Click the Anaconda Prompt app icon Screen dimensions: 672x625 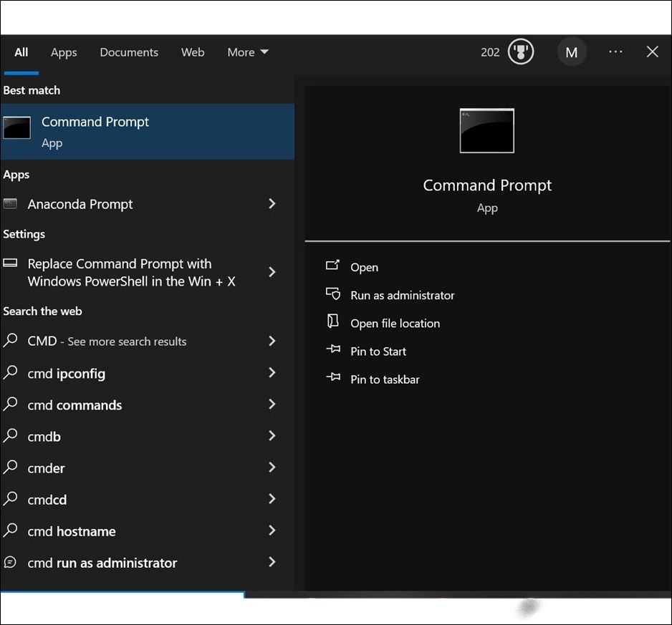click(x=10, y=204)
